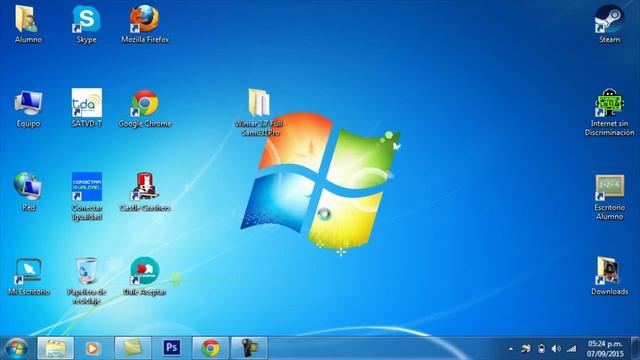Select the SATVD-T shortcut

click(x=87, y=103)
